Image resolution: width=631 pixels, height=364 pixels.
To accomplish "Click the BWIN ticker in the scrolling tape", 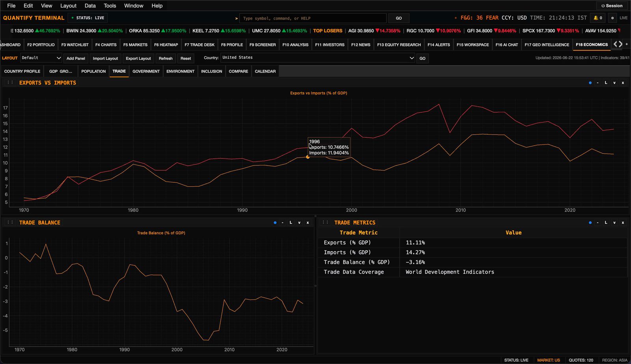I will [x=94, y=31].
